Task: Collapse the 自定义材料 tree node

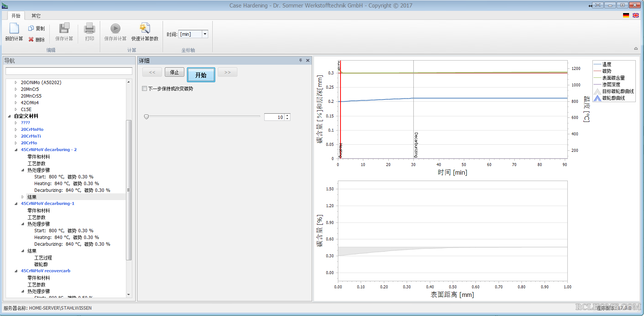Action: point(9,116)
